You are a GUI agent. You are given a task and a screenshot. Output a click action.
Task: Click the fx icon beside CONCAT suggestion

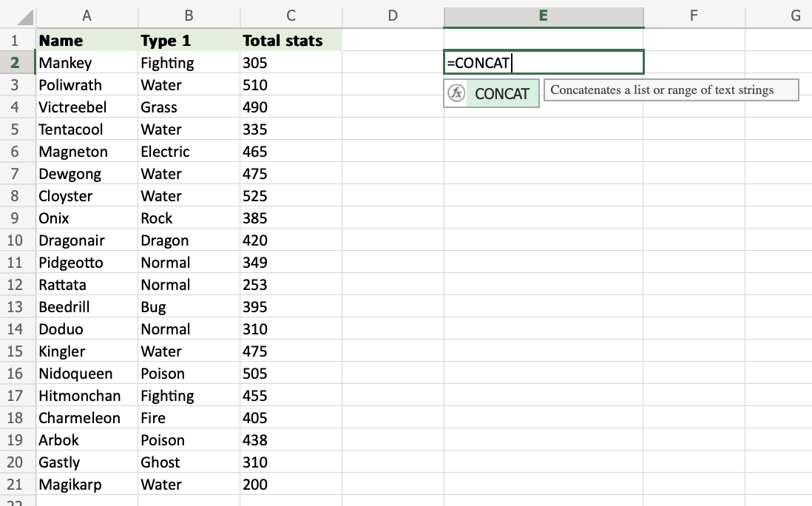tap(457, 94)
